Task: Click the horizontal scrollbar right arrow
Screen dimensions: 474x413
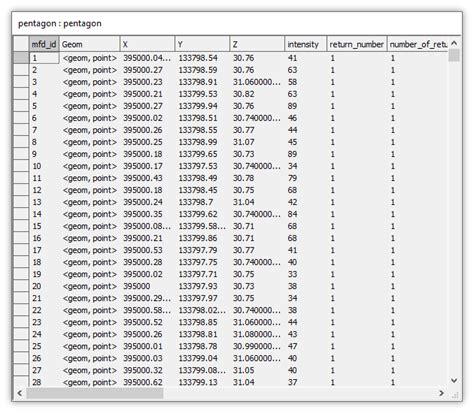Action: pyautogui.click(x=441, y=393)
